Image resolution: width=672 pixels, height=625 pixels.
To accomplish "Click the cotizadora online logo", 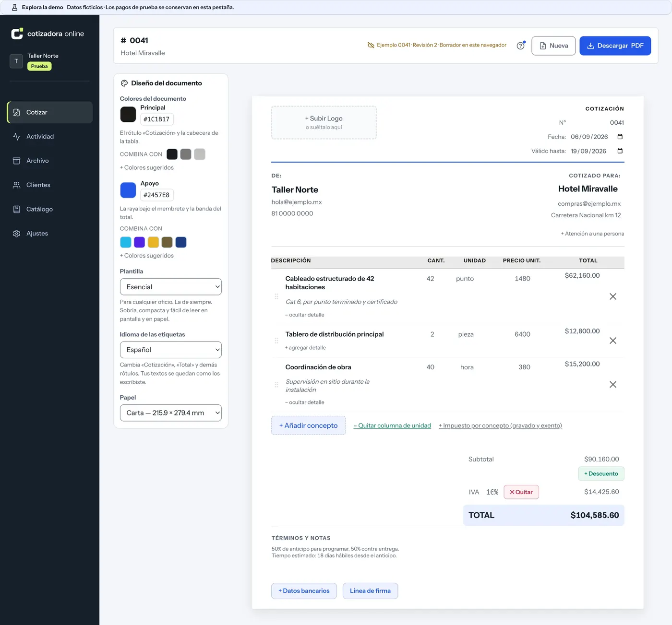I will (x=48, y=34).
